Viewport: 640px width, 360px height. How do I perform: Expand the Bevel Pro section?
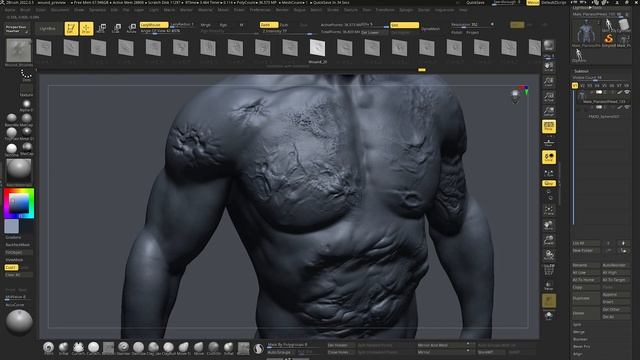pos(581,347)
